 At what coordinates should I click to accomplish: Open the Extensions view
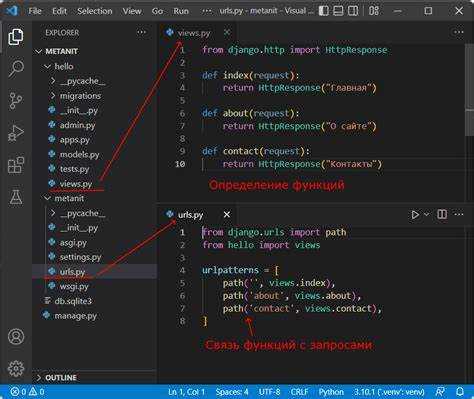(16, 165)
